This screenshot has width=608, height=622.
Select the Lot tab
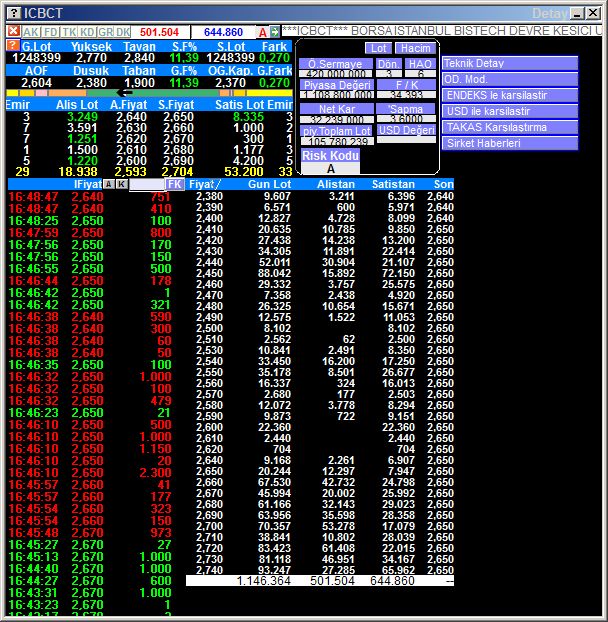378,48
